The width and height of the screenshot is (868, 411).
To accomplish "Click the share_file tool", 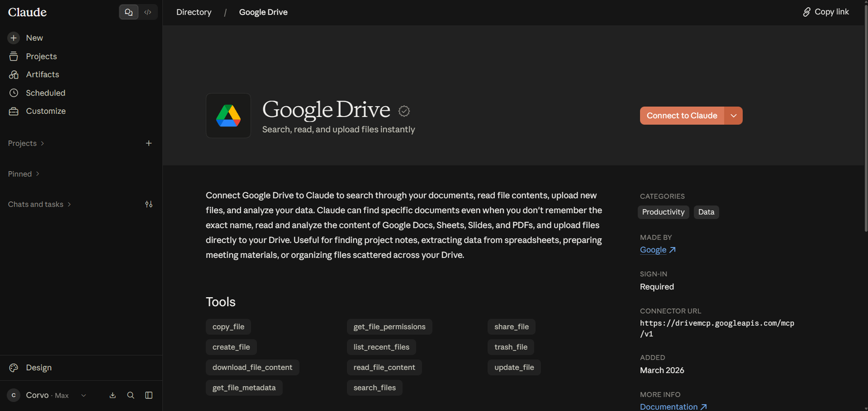I will [x=512, y=327].
